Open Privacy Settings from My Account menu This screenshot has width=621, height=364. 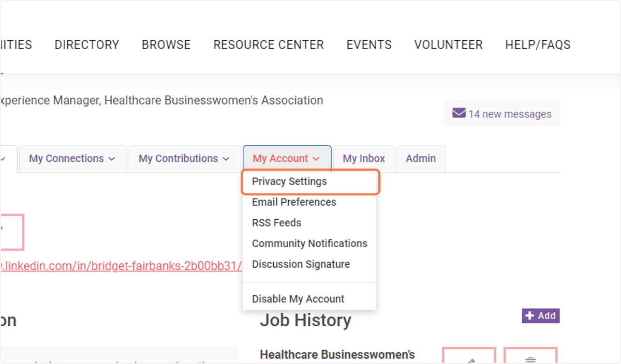tap(310, 182)
